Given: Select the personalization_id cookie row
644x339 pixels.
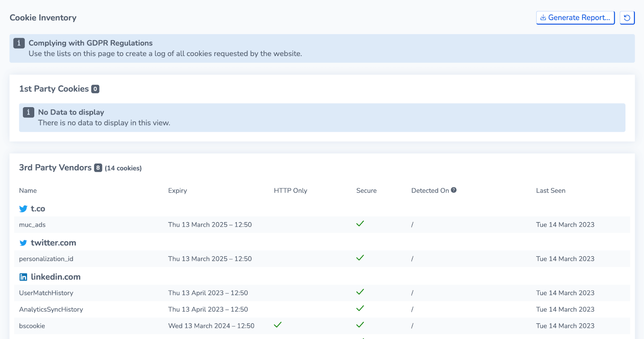Looking at the screenshot, I should pyautogui.click(x=322, y=259).
